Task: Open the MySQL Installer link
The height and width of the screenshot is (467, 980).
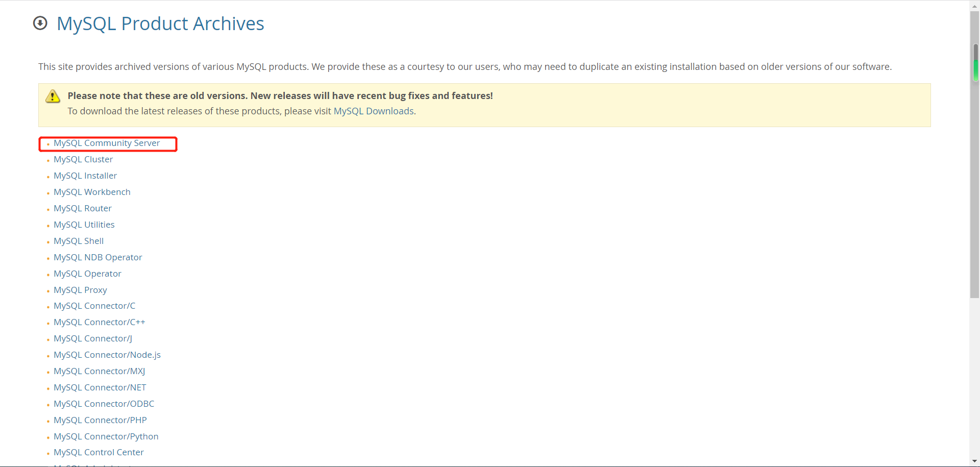Action: (x=85, y=176)
